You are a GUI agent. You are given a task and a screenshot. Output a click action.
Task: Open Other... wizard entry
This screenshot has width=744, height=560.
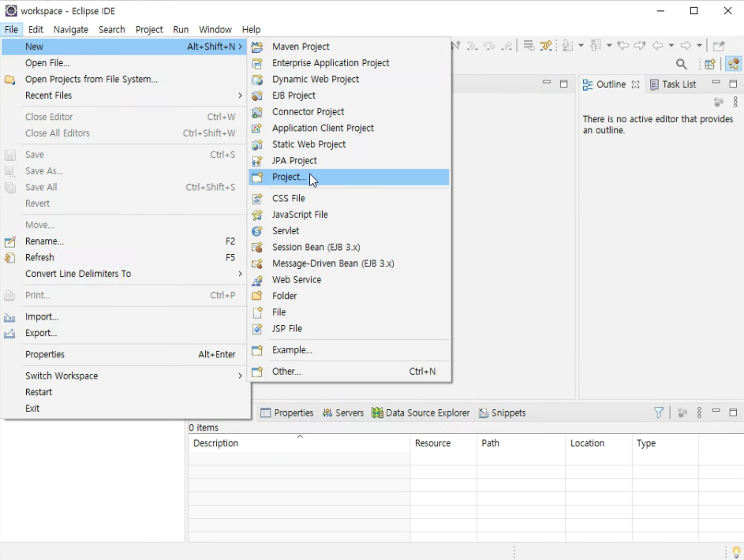[349, 371]
